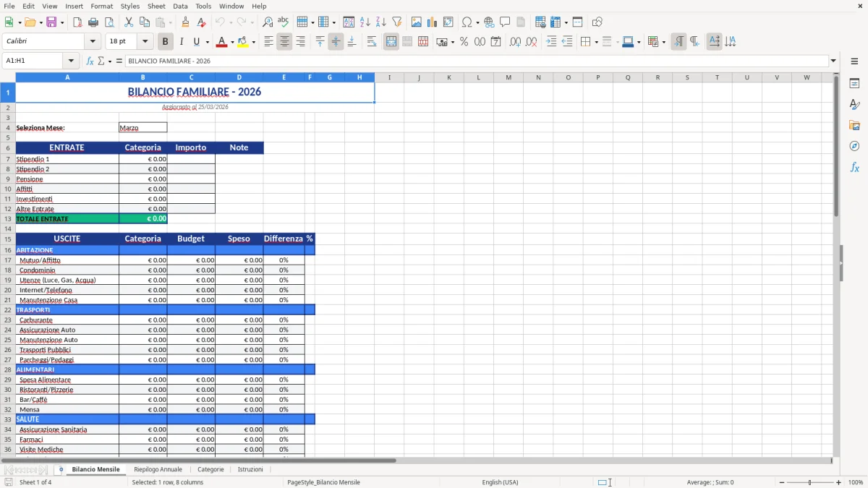868x488 pixels.
Task: Open sidebar Styles panel
Action: (854, 104)
